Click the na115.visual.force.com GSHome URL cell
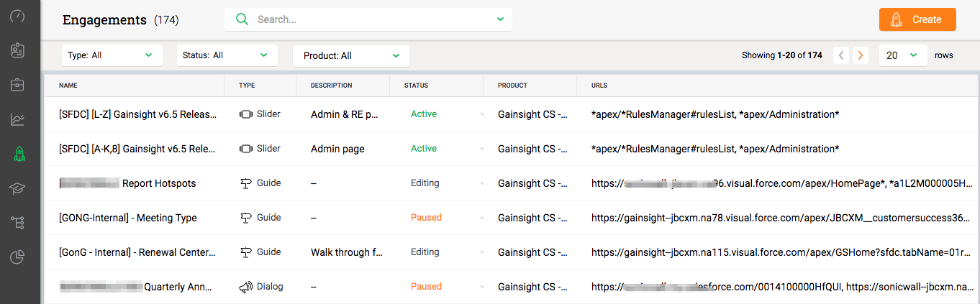This screenshot has width=980, height=304. coord(781,252)
